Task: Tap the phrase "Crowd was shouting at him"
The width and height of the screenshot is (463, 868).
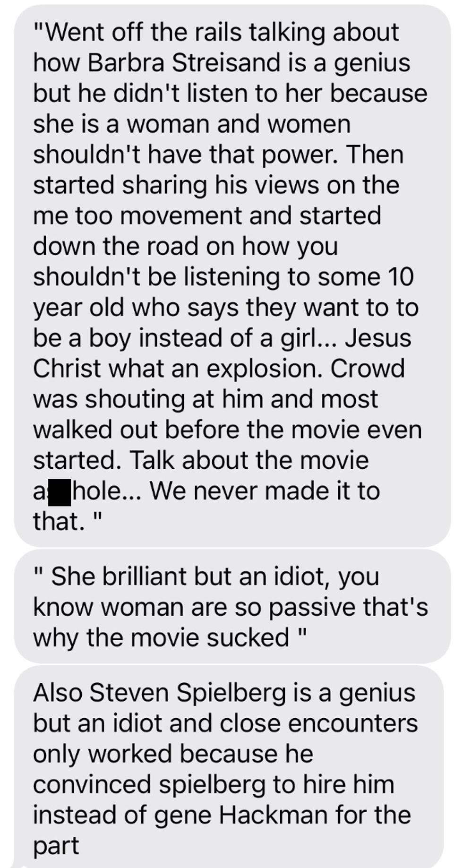Action: 219,384
